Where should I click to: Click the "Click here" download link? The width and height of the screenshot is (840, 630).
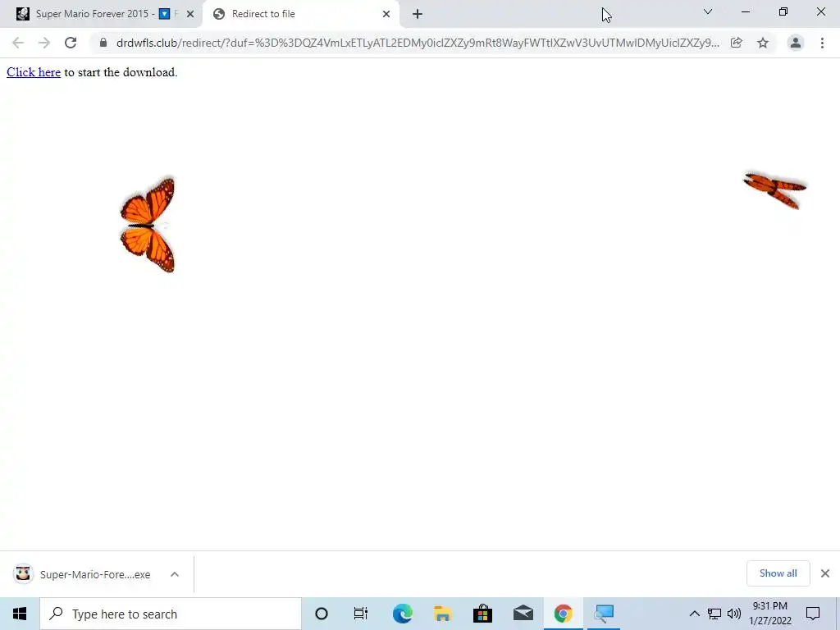tap(33, 72)
